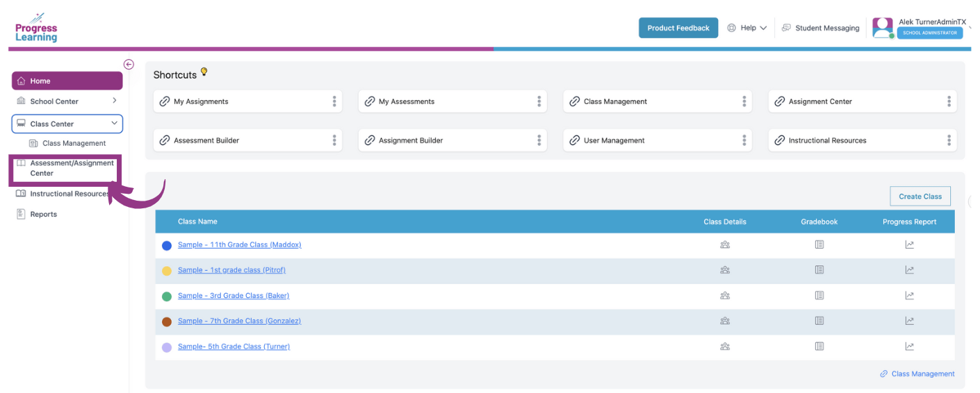View Progress Report for 1st grade class (Pitrof)
This screenshot has height=393, width=980.
(x=909, y=270)
